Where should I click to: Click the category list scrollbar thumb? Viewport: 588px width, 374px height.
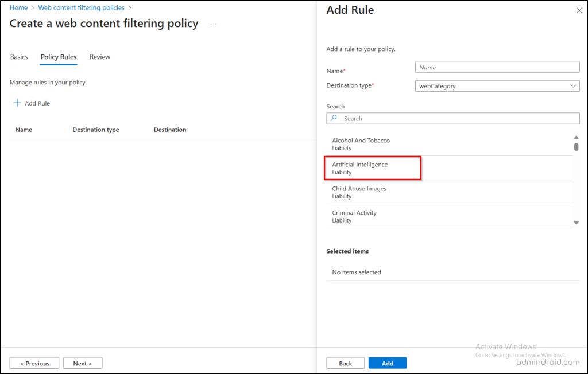[576, 146]
